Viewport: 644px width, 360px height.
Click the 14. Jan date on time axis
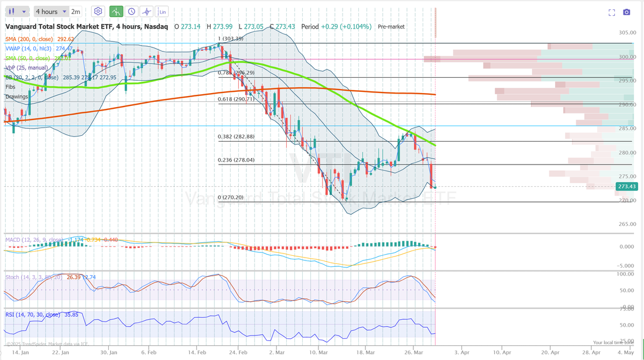[x=20, y=352]
